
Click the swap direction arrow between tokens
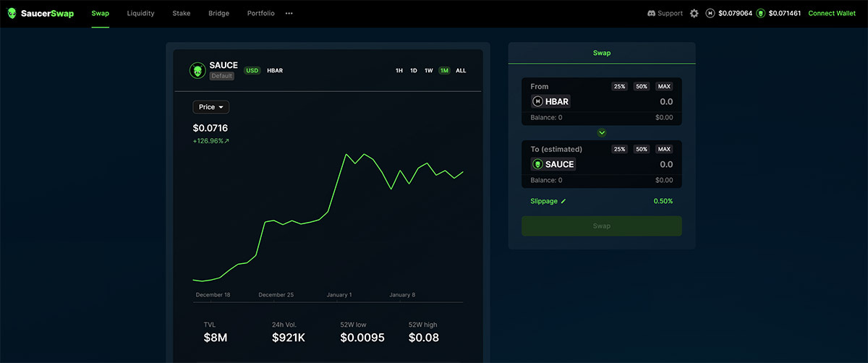click(x=602, y=132)
